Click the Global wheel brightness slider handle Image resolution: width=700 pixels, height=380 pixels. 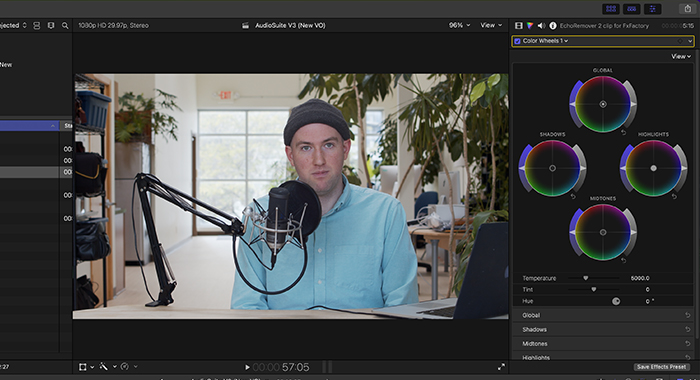[x=633, y=104]
